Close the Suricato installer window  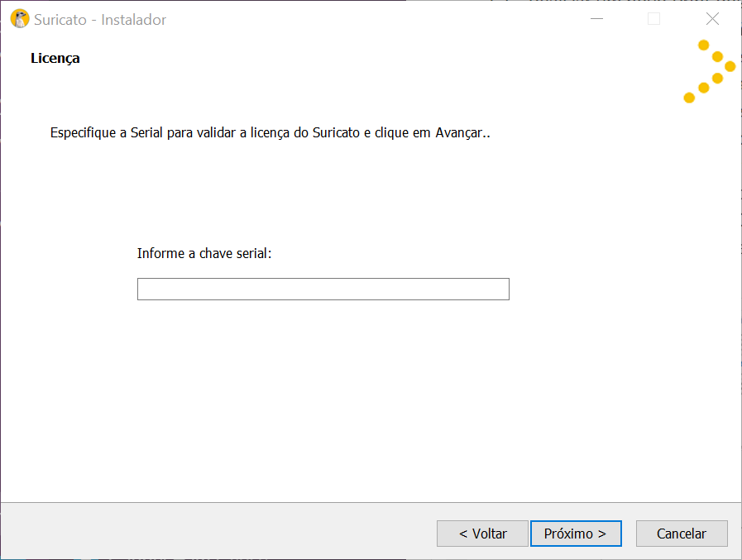point(712,19)
